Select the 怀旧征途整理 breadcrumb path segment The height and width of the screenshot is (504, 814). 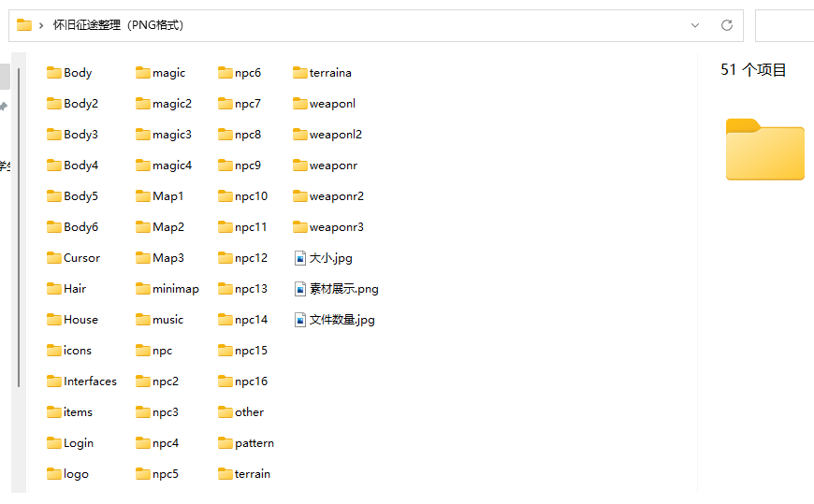click(x=118, y=25)
